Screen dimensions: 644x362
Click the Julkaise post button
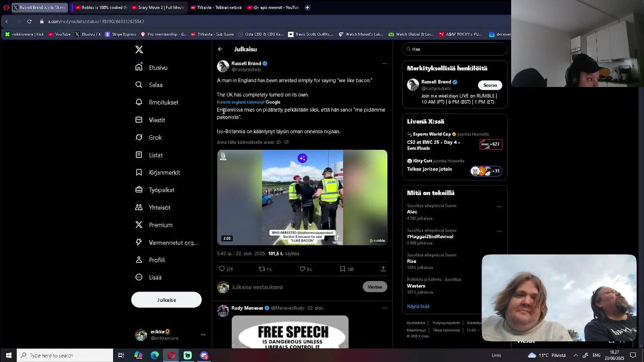167,300
